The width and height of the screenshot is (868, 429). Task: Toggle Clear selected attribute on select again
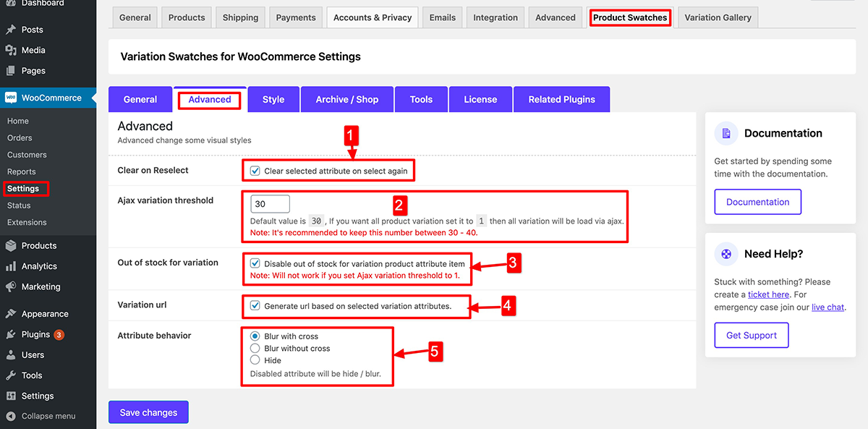point(255,171)
